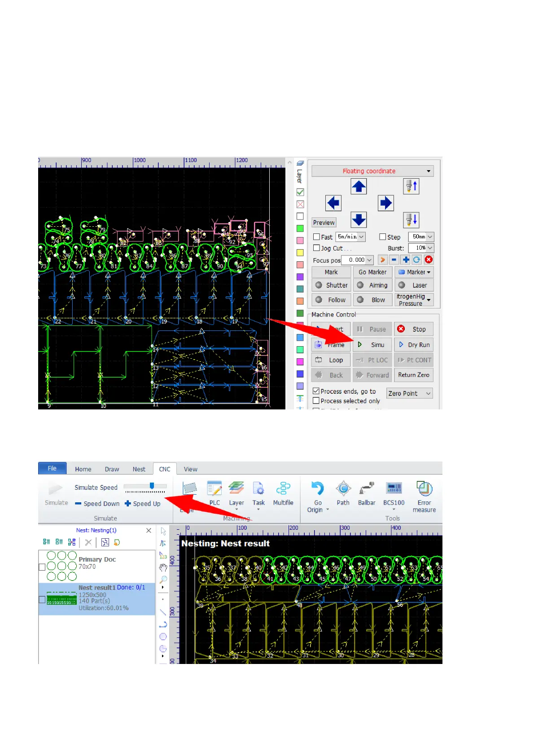This screenshot has width=534, height=756.
Task: Switch to the View ribbon tab
Action: pyautogui.click(x=190, y=469)
